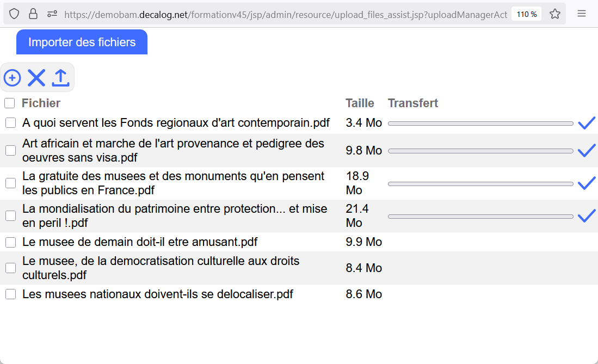The image size is (598, 364).
Task: Click the shield icon in address bar
Action: coord(14,14)
